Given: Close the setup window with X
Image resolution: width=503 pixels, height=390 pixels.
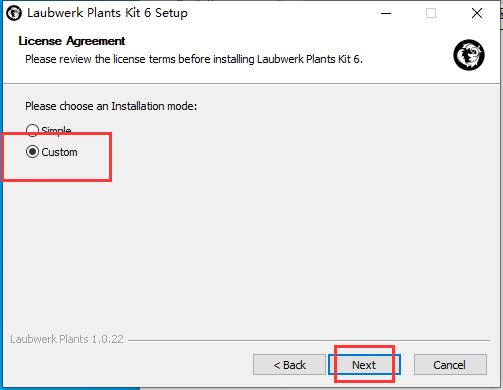Looking at the screenshot, I should click(x=477, y=13).
